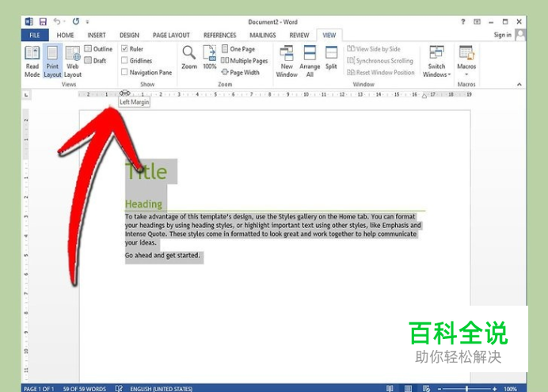This screenshot has height=392, width=548.
Task: Click Arrange All windows
Action: tap(310, 62)
